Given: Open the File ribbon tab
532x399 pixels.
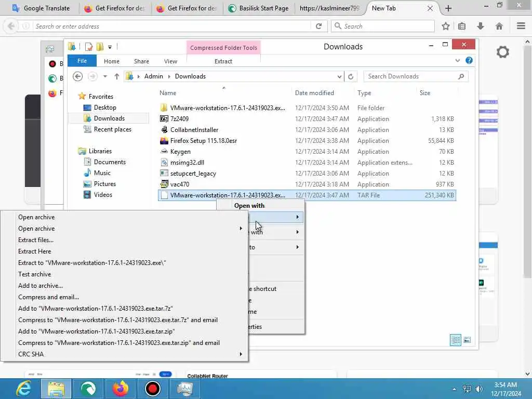Looking at the screenshot, I should click(82, 61).
